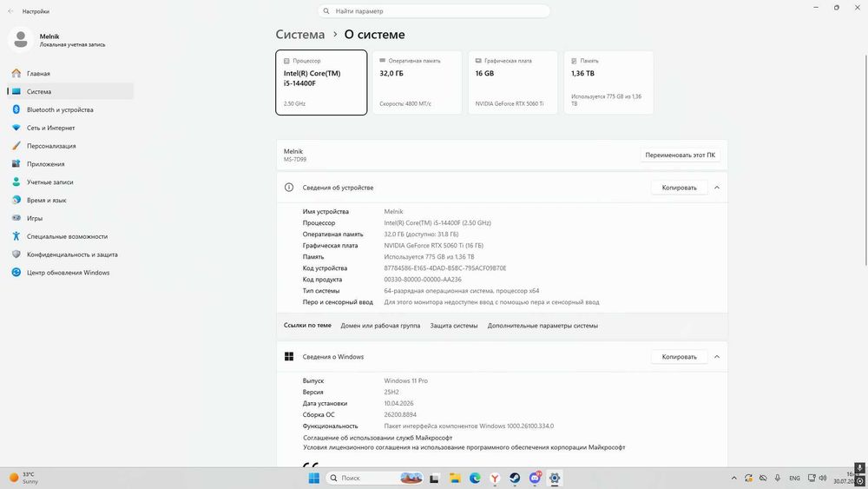Open the Windows Start menu
Image resolution: width=868 pixels, height=489 pixels.
pos(314,478)
